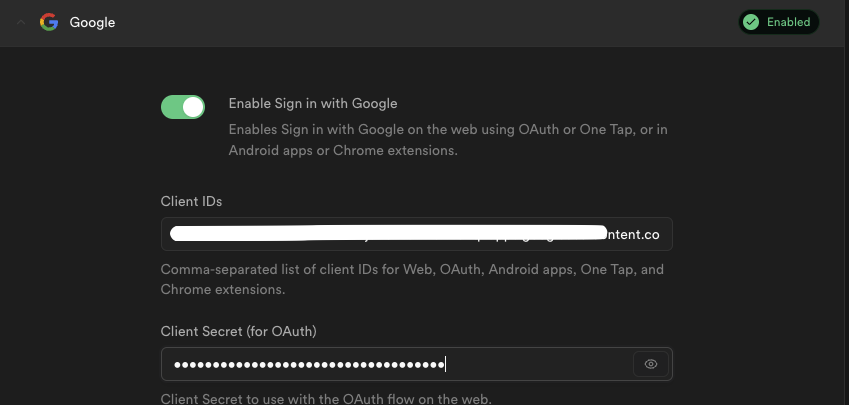Click empty space in Google header bar

(x=420, y=22)
